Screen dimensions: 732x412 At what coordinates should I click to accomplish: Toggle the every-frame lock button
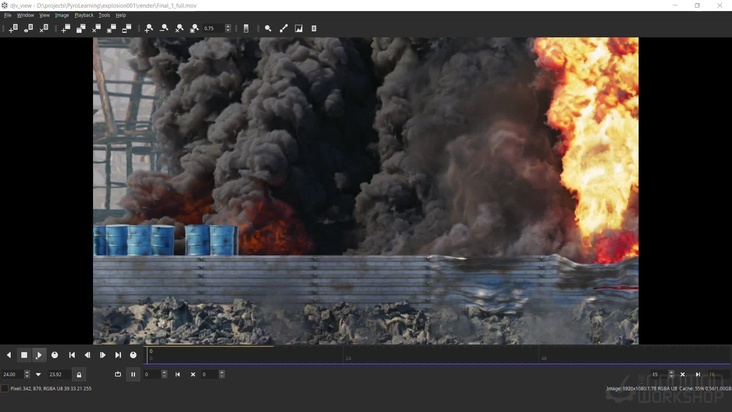[79, 374]
